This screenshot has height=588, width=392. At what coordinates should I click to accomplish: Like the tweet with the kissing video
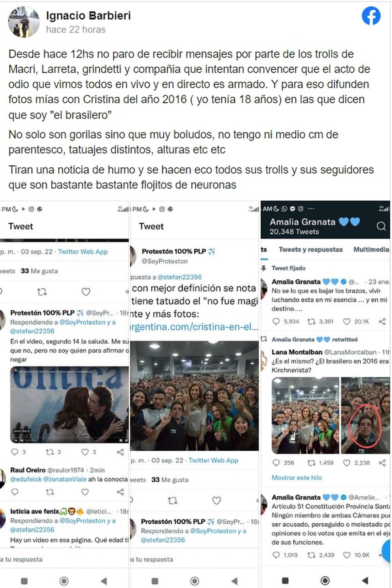point(85,452)
